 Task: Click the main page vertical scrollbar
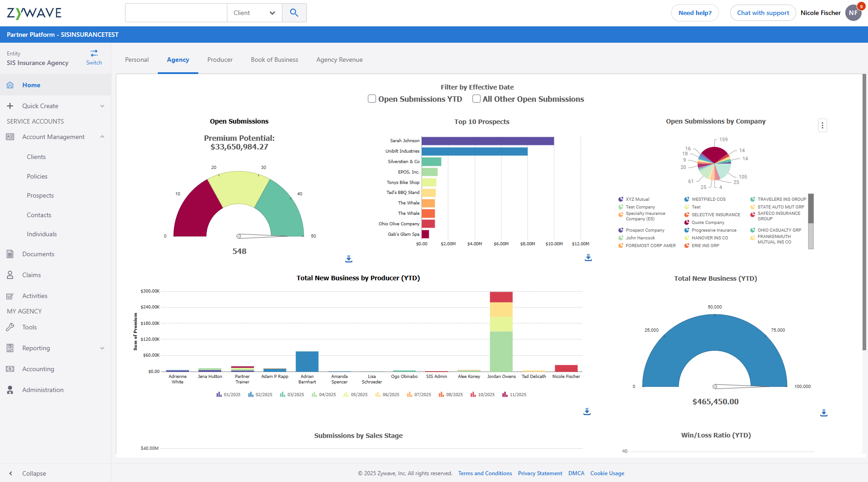point(864,212)
